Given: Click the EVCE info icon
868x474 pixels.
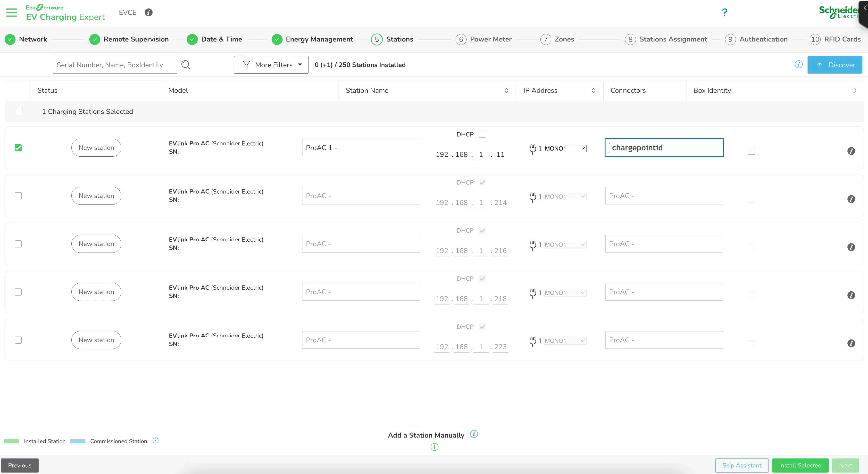Looking at the screenshot, I should coord(149,12).
